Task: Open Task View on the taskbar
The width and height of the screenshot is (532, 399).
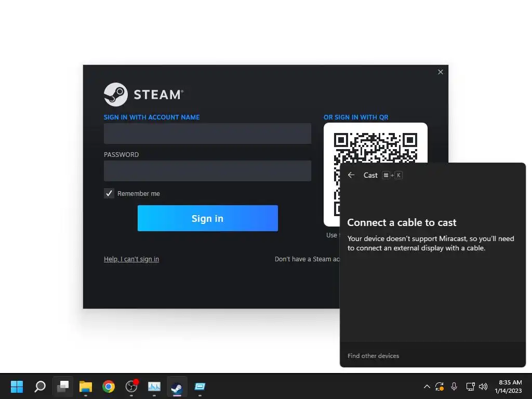Action: (63, 387)
